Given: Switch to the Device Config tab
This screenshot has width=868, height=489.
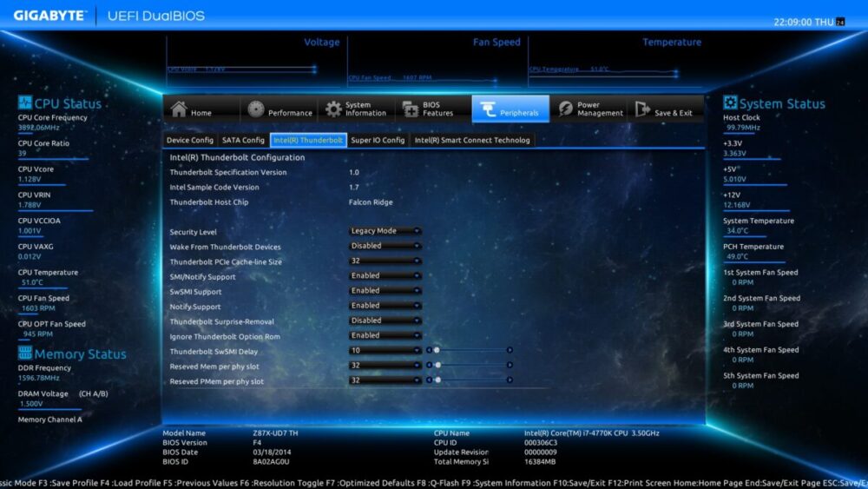Looking at the screenshot, I should (190, 140).
